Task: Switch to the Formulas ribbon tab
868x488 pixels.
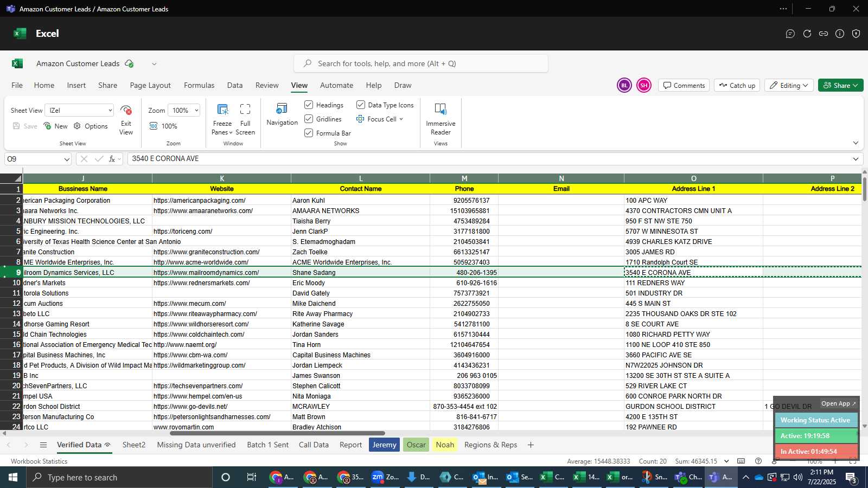Action: 199,85
